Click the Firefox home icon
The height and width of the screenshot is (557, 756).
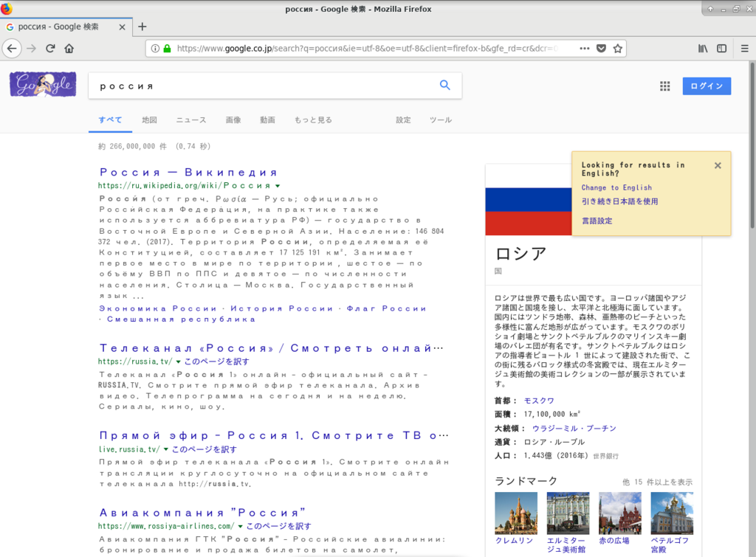[69, 48]
